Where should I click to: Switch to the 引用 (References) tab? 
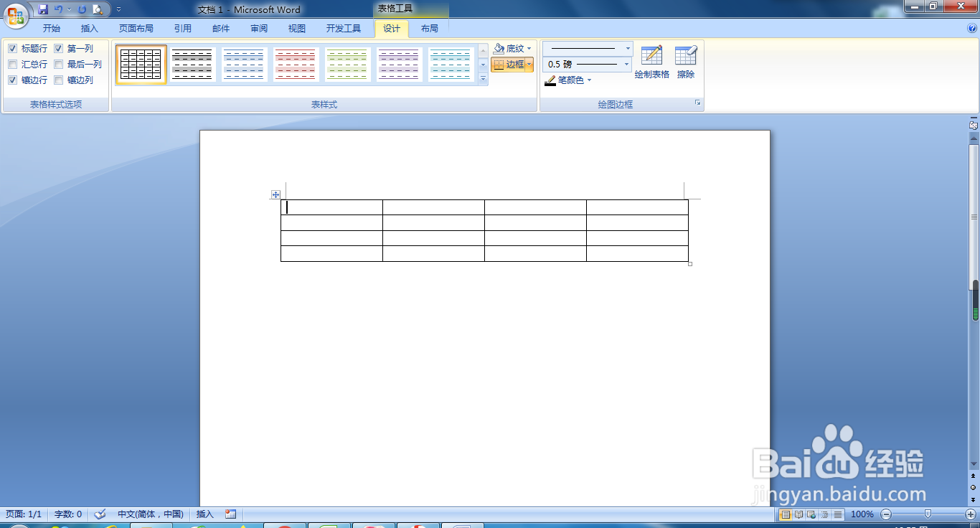(x=183, y=29)
